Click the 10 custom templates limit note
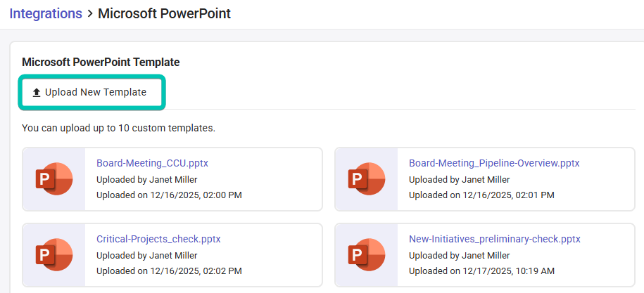644x293 pixels. pyautogui.click(x=118, y=129)
